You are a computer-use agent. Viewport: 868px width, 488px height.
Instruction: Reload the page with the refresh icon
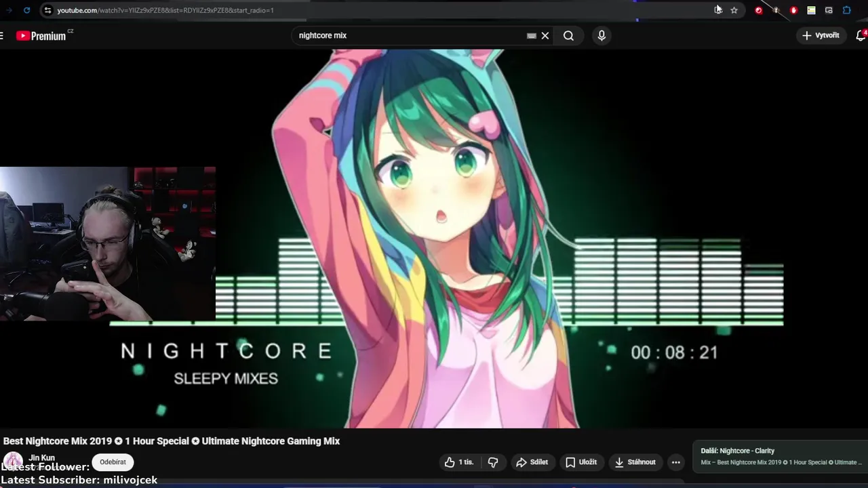(x=26, y=10)
